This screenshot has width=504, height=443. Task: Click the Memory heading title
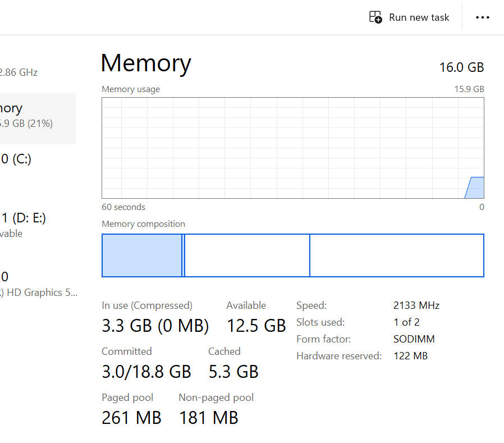146,63
